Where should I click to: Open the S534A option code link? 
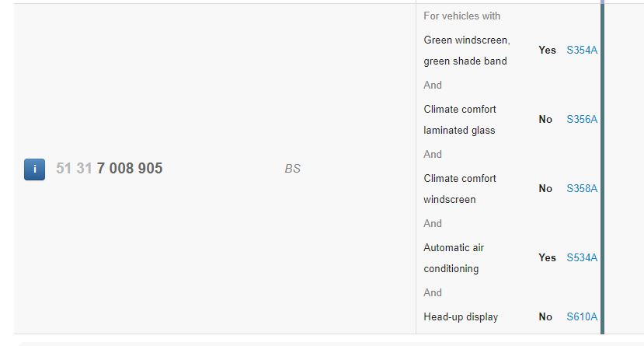click(x=582, y=257)
